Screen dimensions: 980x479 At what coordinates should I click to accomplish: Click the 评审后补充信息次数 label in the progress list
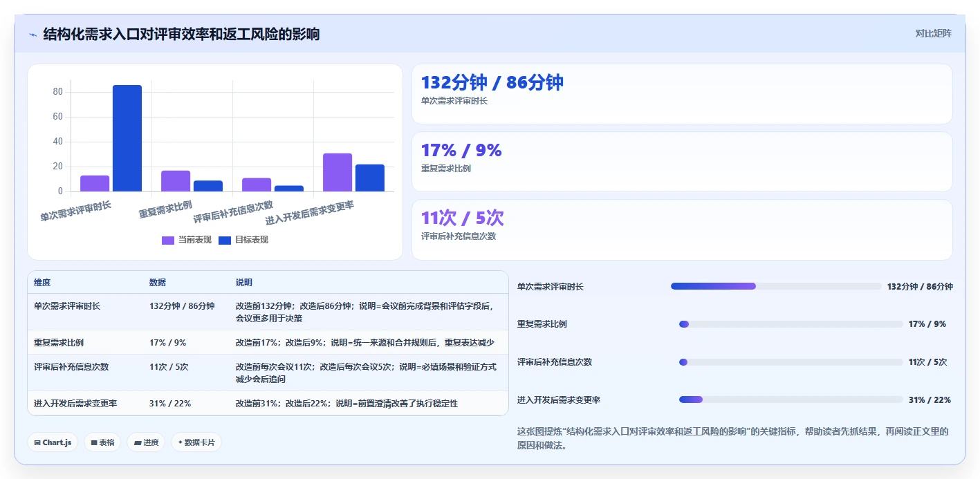click(555, 362)
